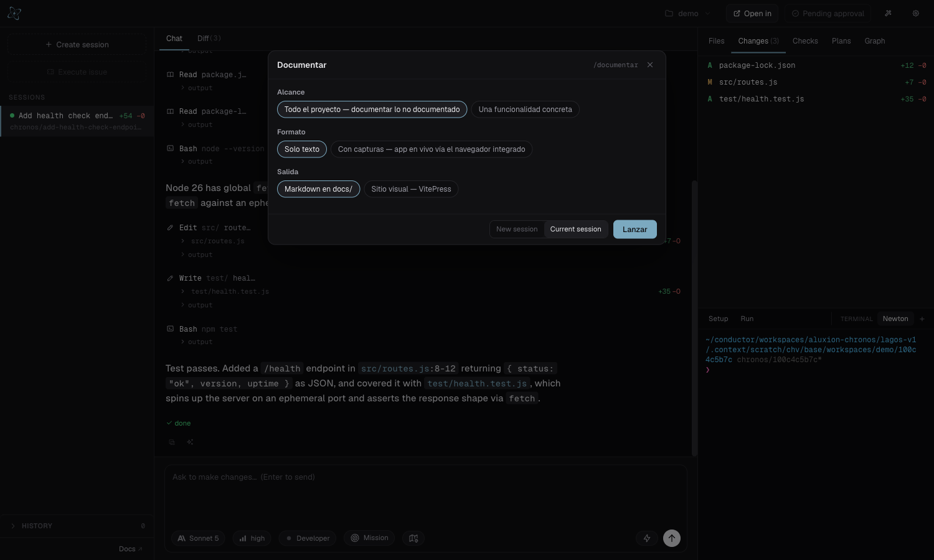
Task: Select "Sitio visual — VitePress" output
Action: coord(411,189)
